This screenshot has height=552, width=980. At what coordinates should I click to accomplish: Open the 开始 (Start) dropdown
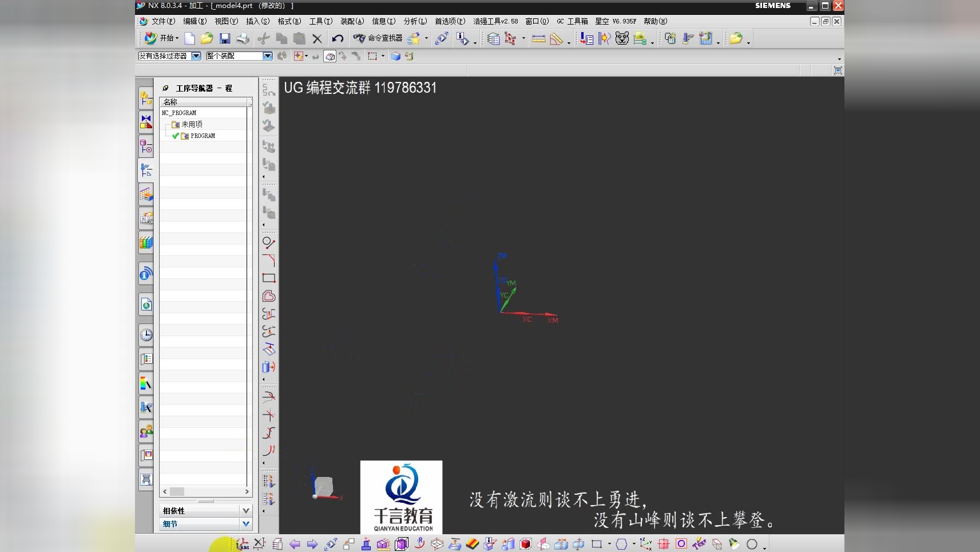click(161, 38)
